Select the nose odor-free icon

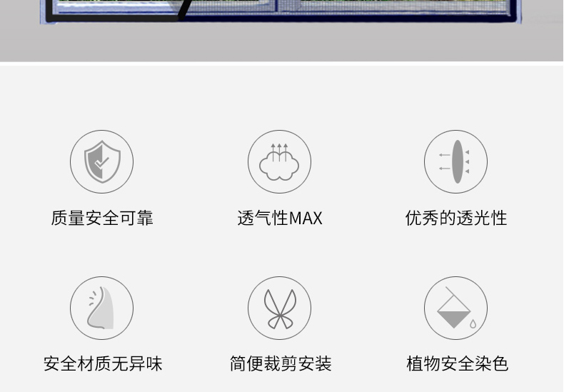click(x=102, y=308)
